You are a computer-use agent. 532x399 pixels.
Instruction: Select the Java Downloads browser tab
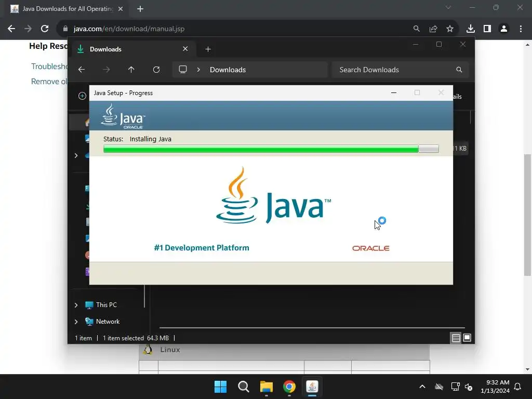coord(66,9)
